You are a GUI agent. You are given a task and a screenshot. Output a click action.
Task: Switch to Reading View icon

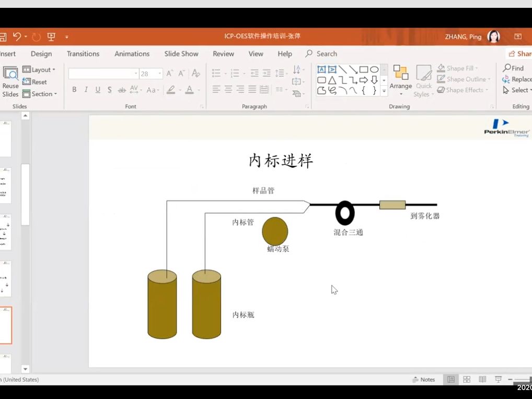click(x=482, y=379)
